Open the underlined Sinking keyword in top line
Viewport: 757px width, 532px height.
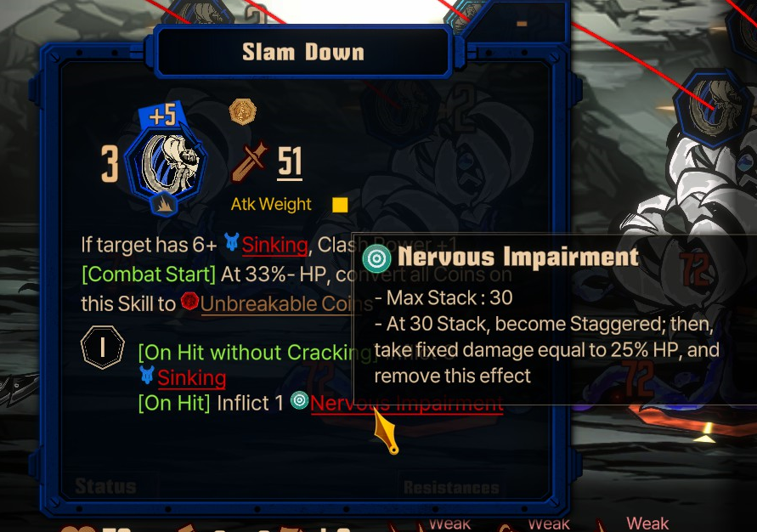(274, 245)
